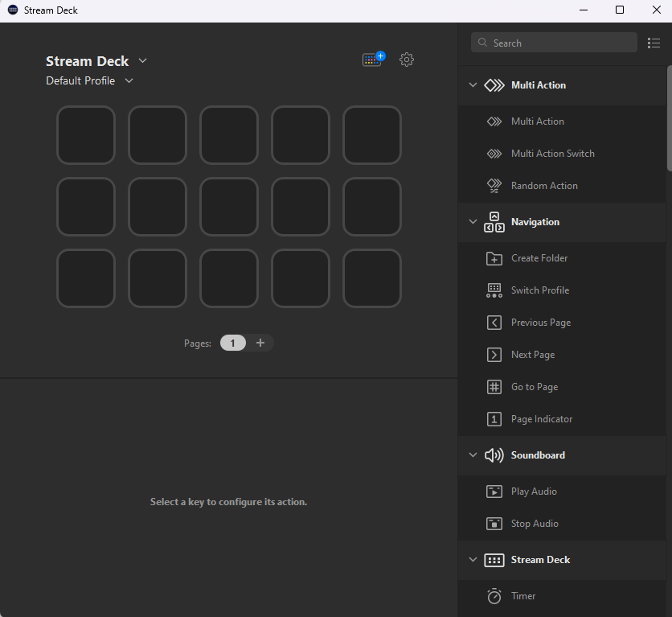This screenshot has height=617, width=672.
Task: Select the Switch Profile icon
Action: [x=494, y=290]
